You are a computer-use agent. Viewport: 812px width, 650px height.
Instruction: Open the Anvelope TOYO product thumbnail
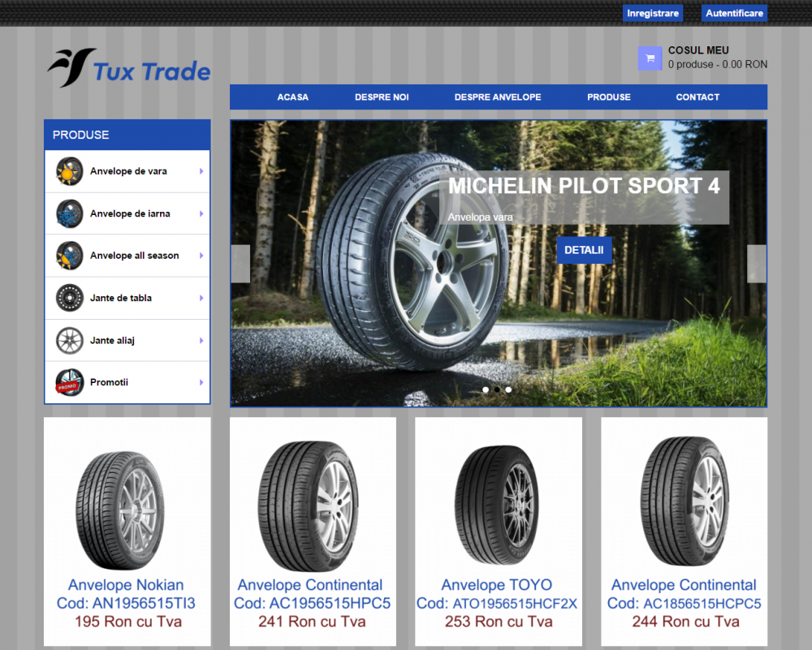coord(497,503)
